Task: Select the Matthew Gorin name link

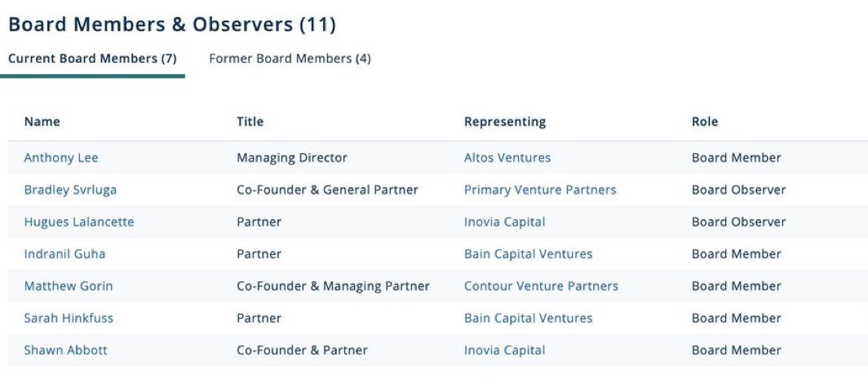Action: 69,286
